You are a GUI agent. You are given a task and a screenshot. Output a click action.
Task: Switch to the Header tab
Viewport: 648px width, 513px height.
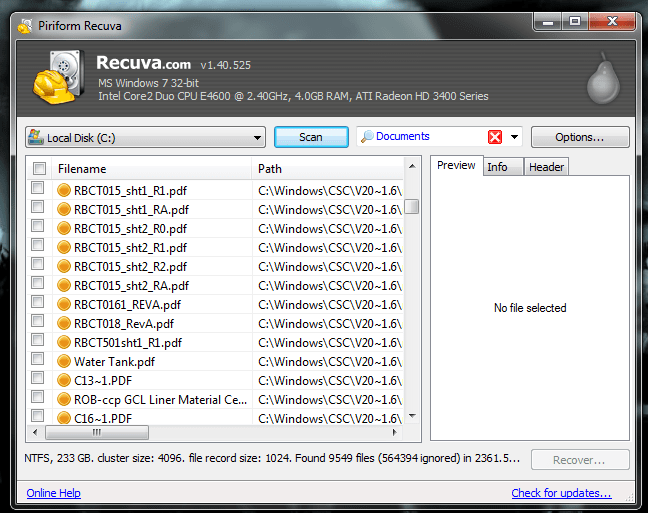click(x=546, y=167)
